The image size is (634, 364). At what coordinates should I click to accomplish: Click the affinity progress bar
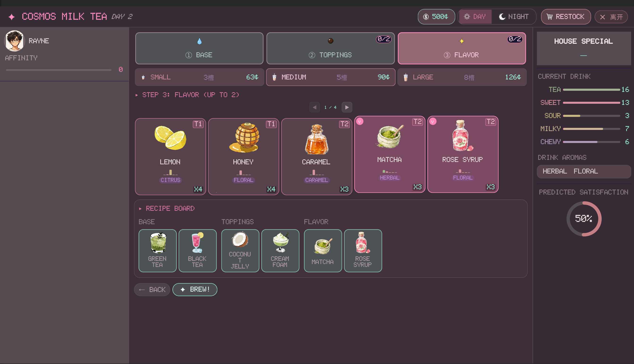click(59, 70)
